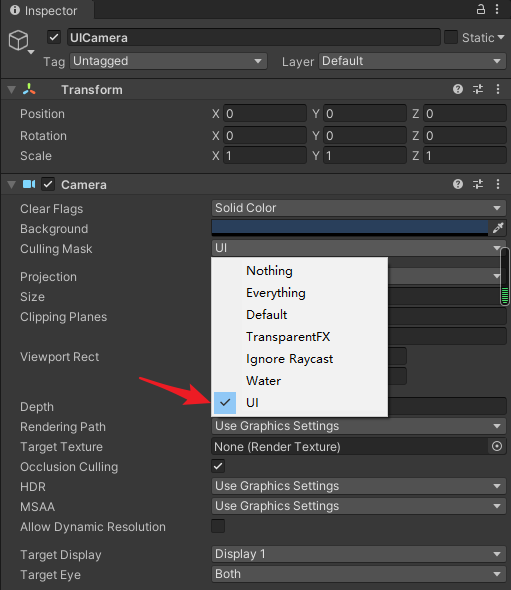Open Transform component context menu
Screen dimensions: 511x590
click(x=498, y=89)
